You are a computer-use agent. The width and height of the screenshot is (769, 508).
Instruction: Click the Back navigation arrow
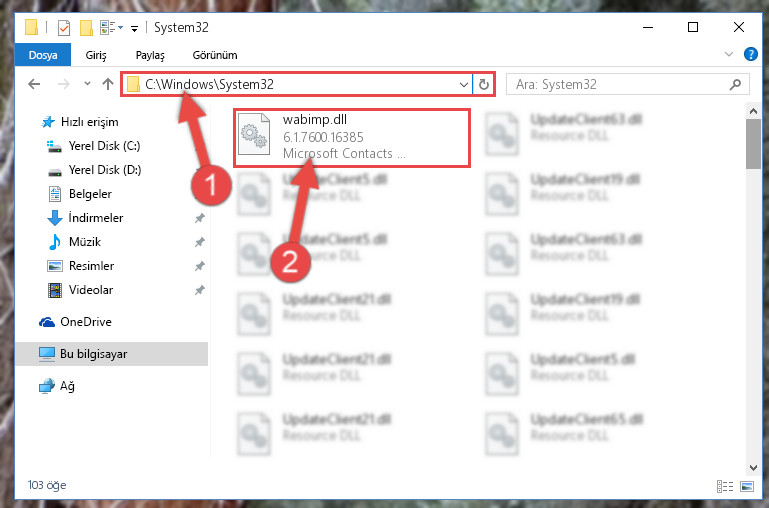[x=34, y=84]
